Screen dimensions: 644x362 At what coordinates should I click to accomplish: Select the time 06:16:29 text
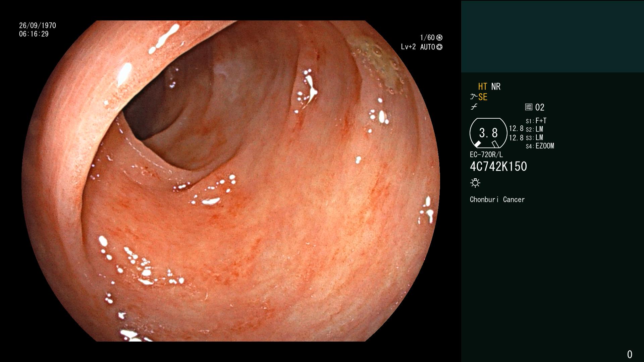[34, 34]
